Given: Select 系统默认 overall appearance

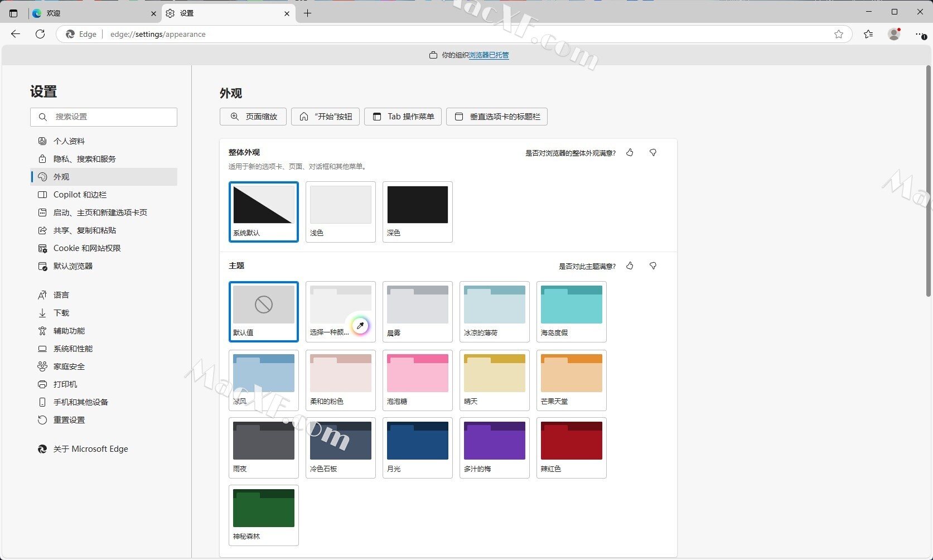Looking at the screenshot, I should (x=264, y=212).
